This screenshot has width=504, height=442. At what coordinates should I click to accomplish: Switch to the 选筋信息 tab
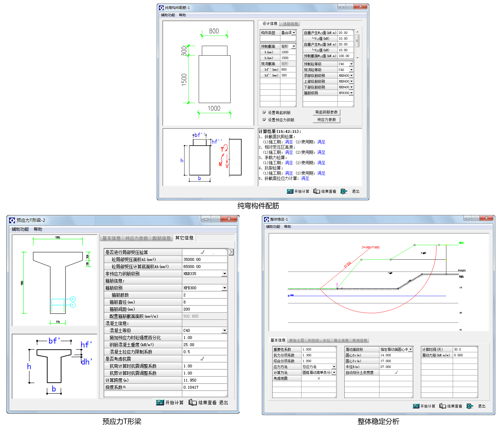[x=290, y=24]
